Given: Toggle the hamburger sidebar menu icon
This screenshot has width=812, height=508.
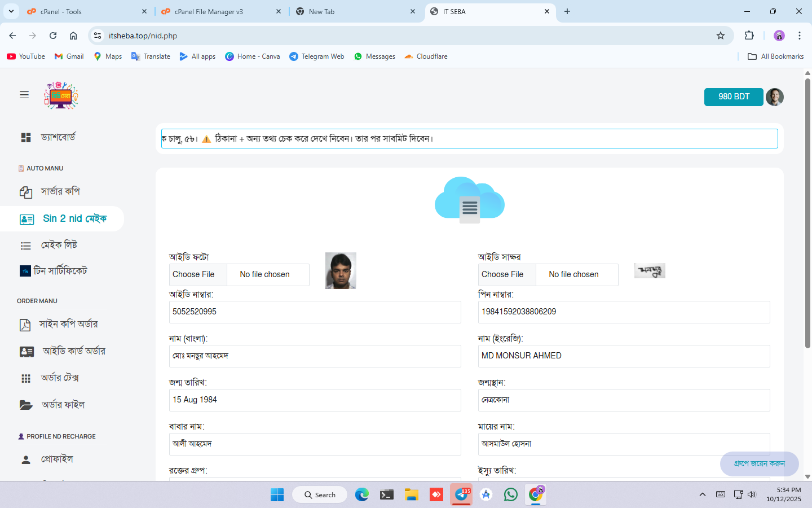Looking at the screenshot, I should [24, 95].
